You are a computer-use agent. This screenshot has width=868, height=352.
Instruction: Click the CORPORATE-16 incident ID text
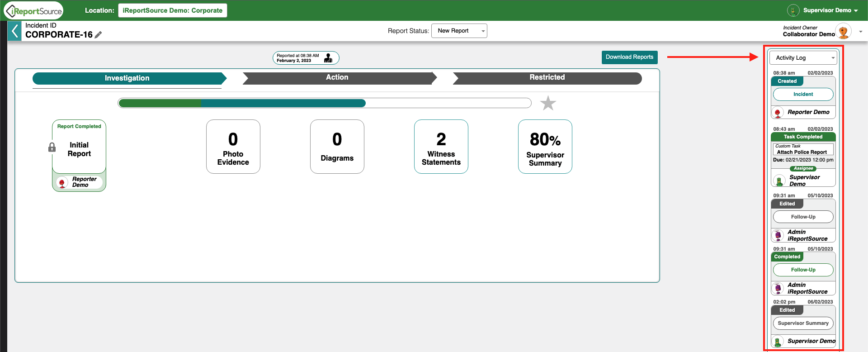(x=59, y=35)
